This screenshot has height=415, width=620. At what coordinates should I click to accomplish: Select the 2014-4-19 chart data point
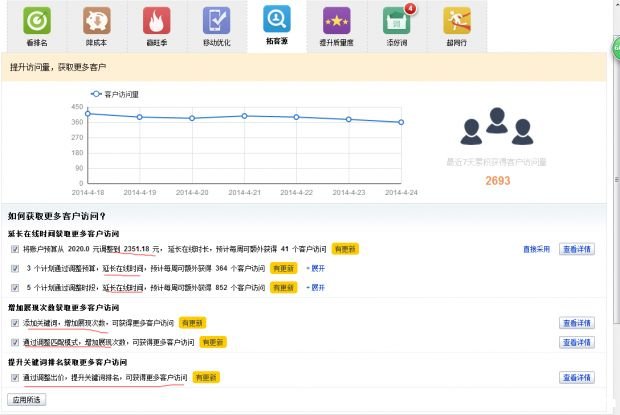pos(140,117)
